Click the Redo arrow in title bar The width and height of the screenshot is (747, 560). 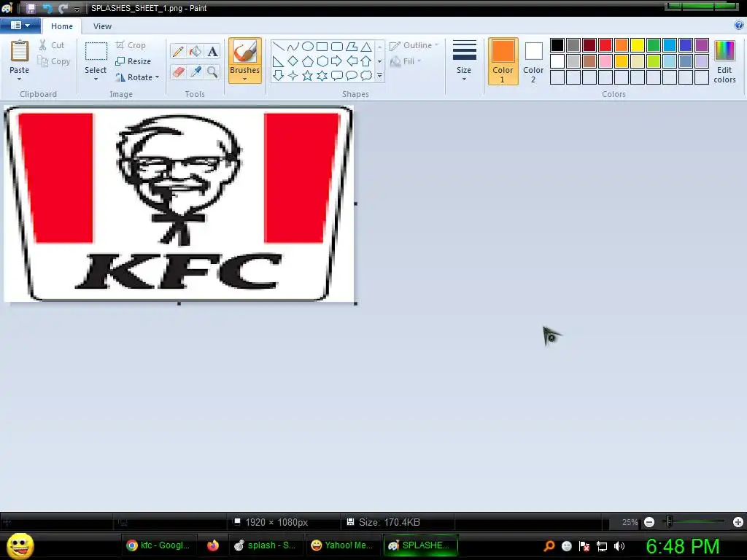(63, 8)
